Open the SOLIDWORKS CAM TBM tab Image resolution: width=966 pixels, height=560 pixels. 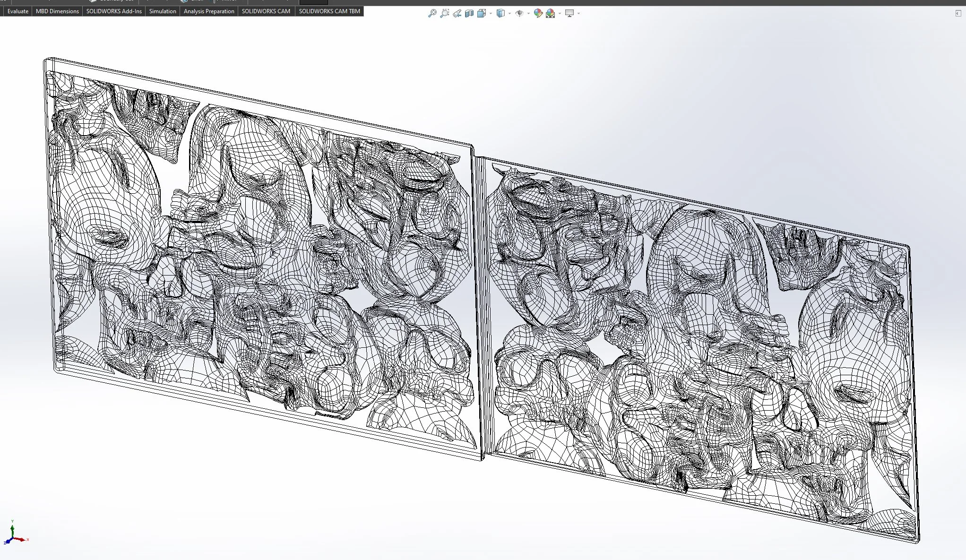tap(329, 11)
